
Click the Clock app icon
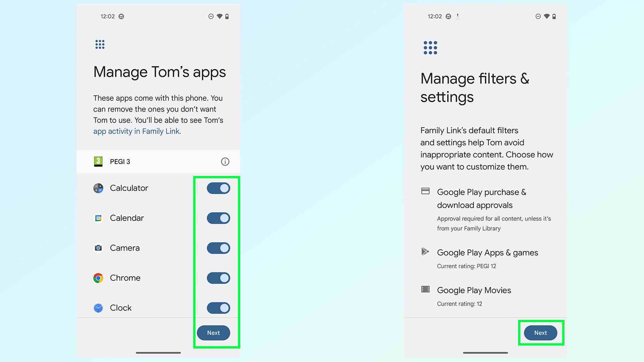(98, 308)
